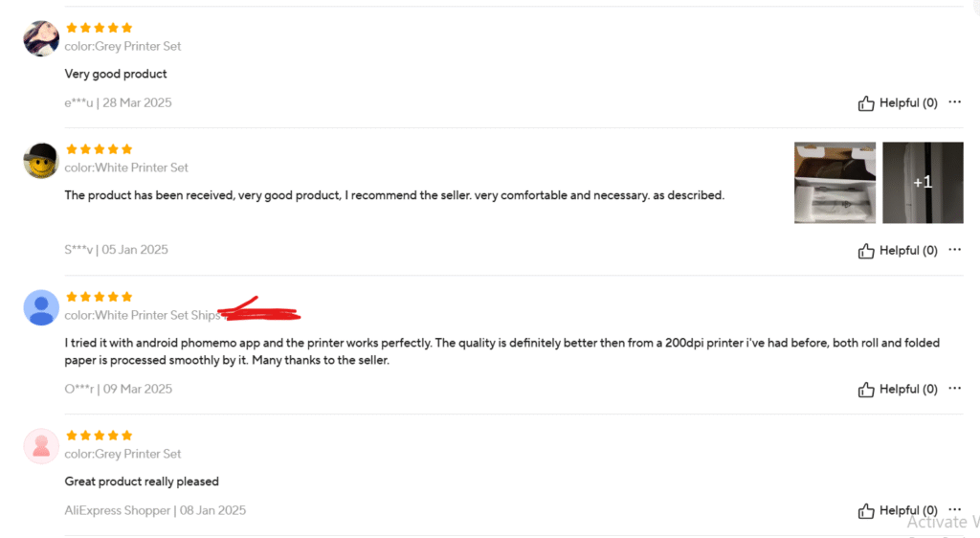Click five-star rating on 'Very good product' review

(99, 28)
